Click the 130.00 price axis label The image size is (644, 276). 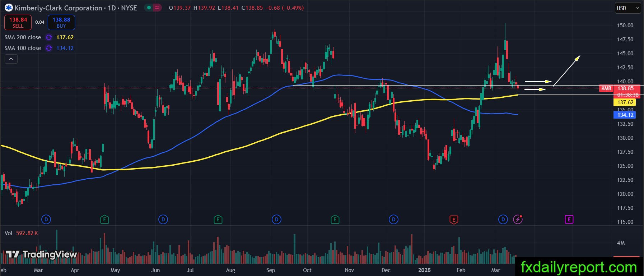[625, 138]
